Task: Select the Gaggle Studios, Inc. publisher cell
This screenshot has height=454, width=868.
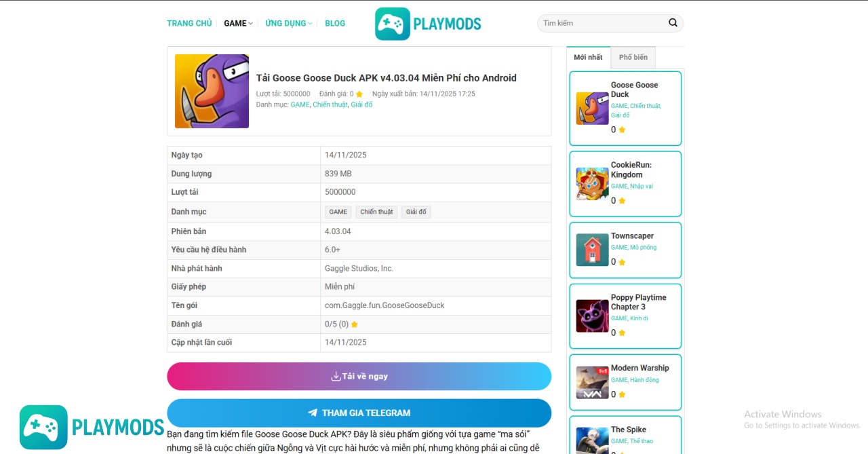Action: coord(359,268)
